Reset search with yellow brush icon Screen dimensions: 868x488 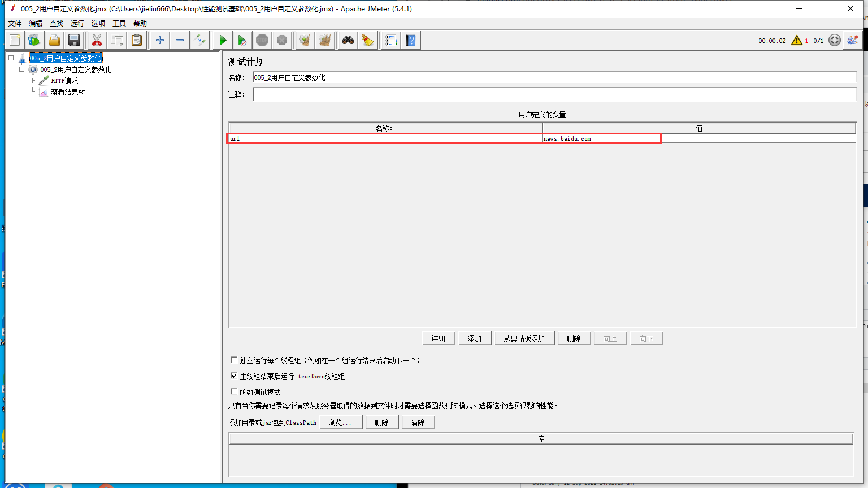click(368, 40)
